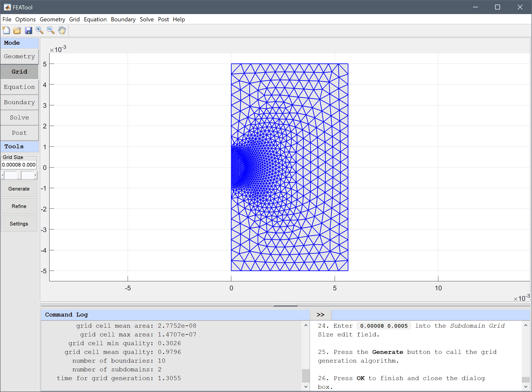
Task: Open the Geometry menu
Action: pos(52,19)
